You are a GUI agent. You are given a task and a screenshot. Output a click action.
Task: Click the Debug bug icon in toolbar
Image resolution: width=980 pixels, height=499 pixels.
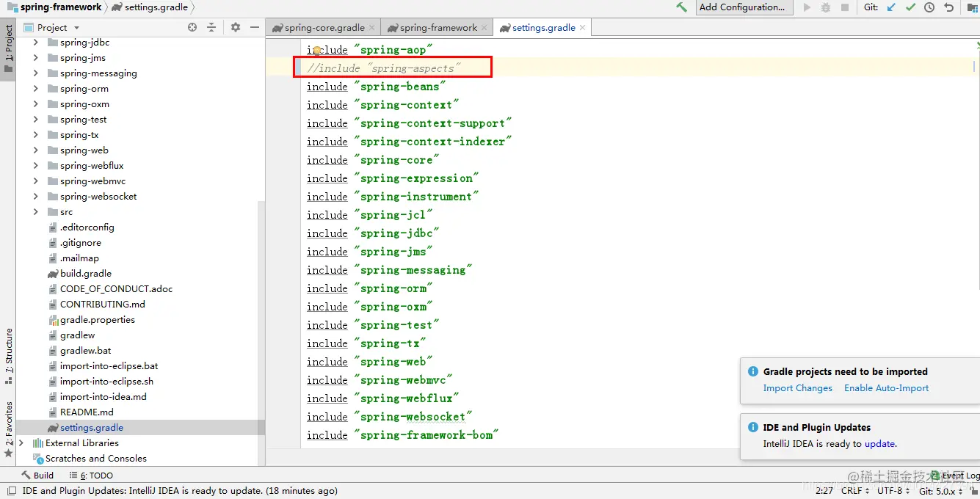826,7
